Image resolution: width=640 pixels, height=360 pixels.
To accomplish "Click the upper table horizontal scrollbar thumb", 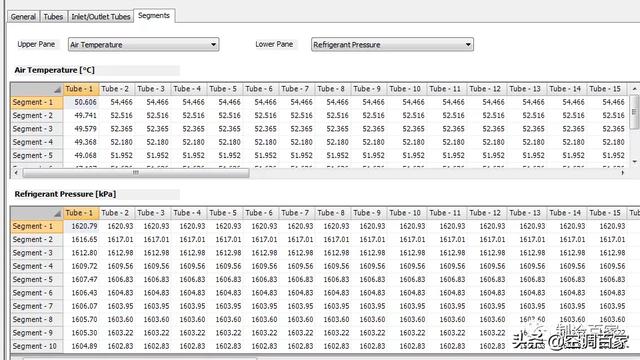I will click(136, 173).
